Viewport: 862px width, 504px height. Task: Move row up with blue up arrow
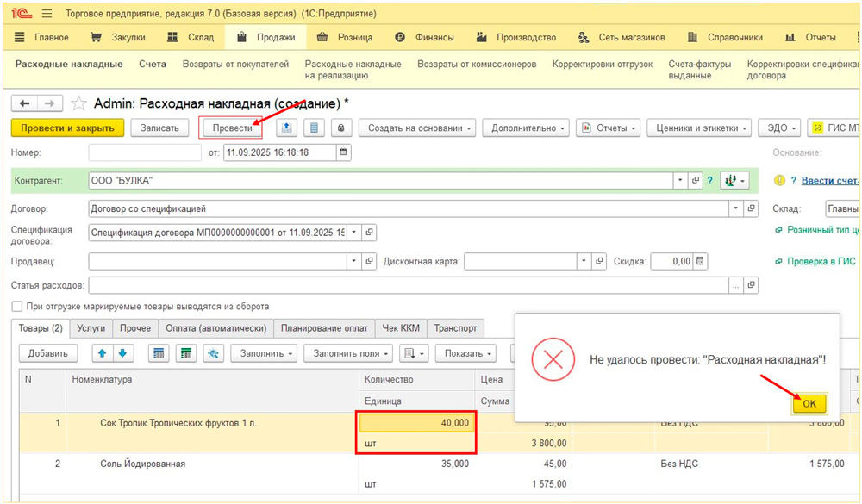(102, 353)
